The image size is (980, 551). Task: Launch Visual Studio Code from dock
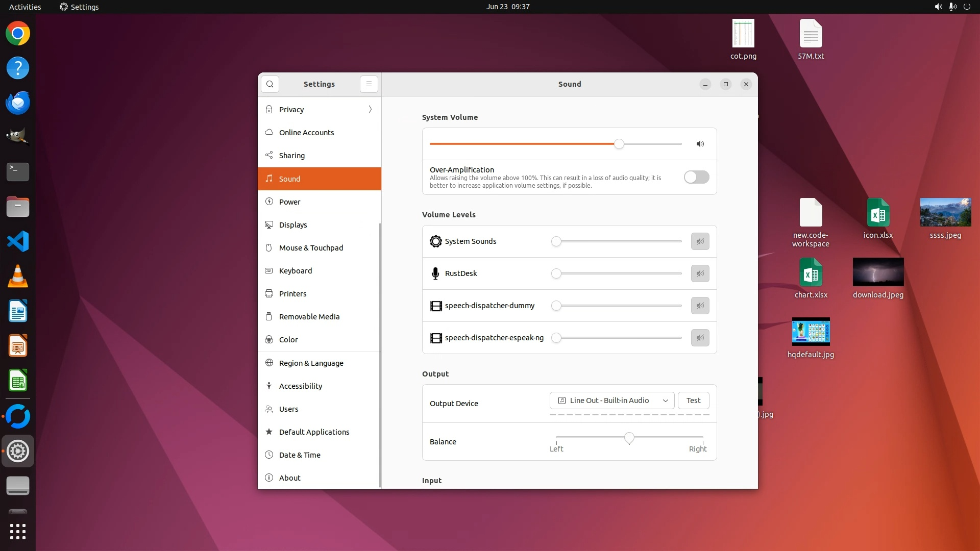pos(18,241)
